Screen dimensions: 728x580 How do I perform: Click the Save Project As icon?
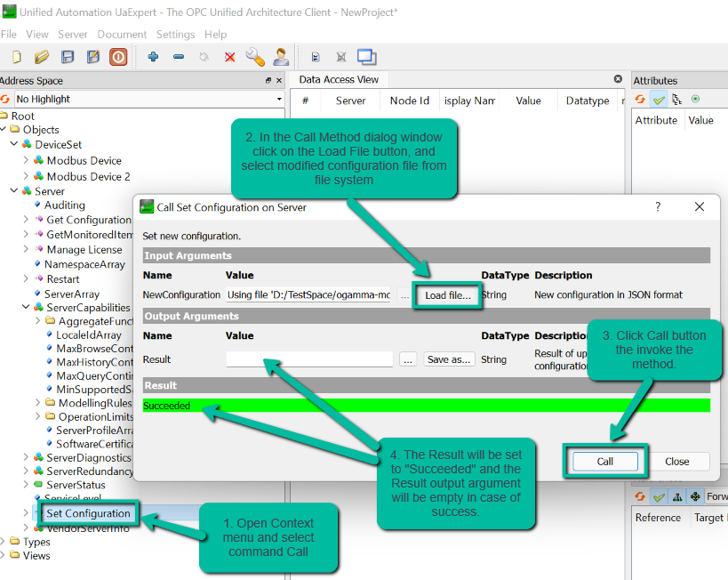click(93, 57)
